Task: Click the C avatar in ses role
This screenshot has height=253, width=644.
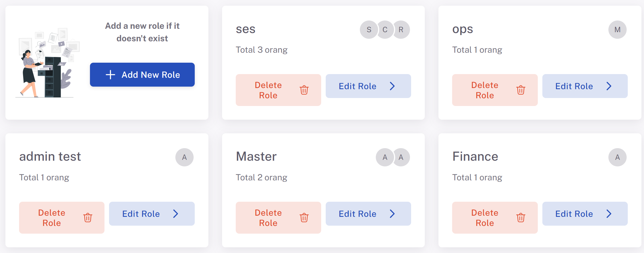Action: 385,30
